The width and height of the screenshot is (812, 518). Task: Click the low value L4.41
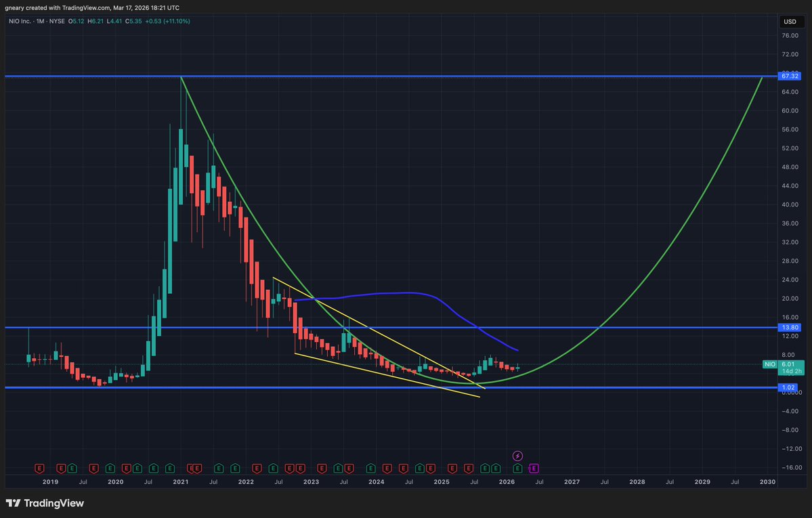pyautogui.click(x=114, y=21)
